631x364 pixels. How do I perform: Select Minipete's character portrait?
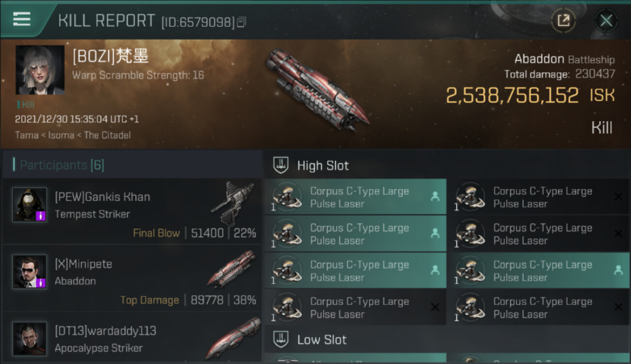(30, 272)
